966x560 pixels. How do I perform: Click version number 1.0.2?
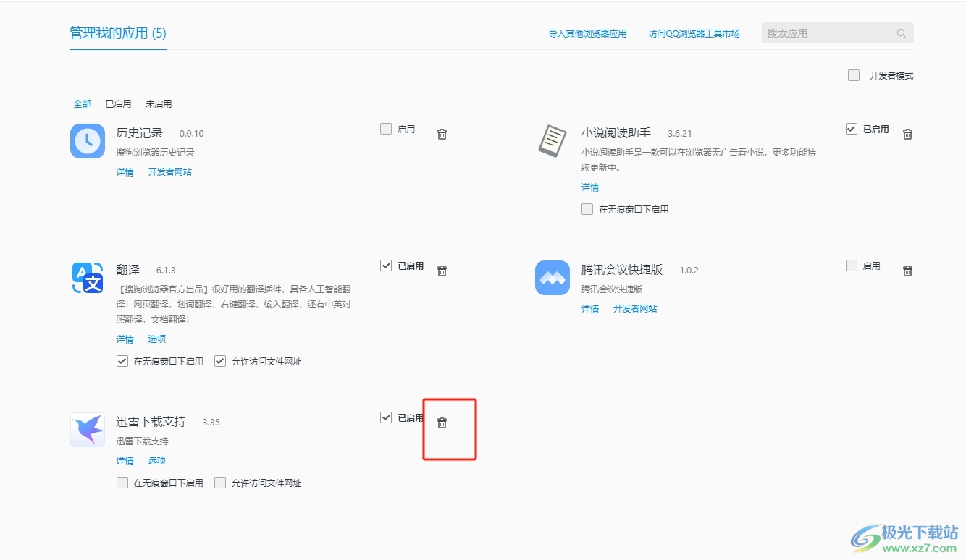tap(689, 271)
